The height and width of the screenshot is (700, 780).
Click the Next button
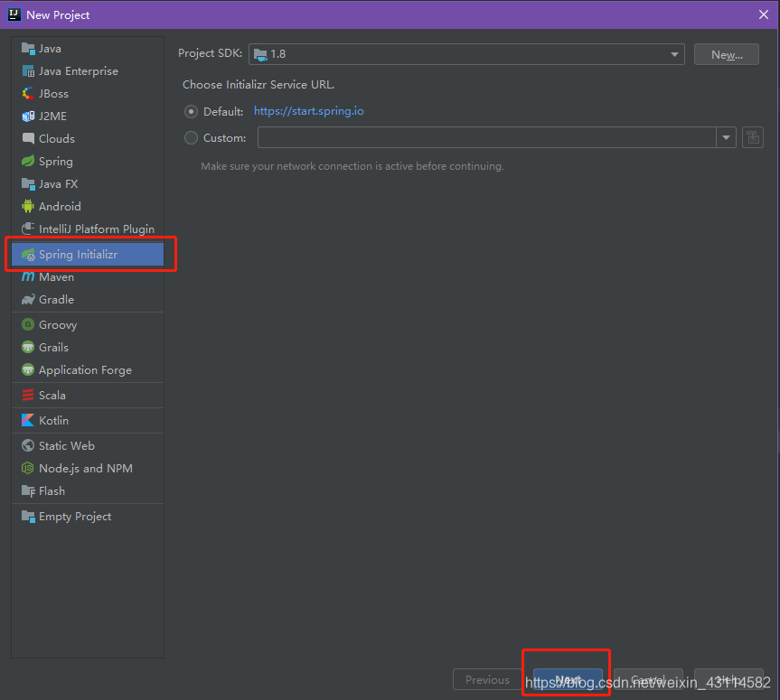pos(568,679)
